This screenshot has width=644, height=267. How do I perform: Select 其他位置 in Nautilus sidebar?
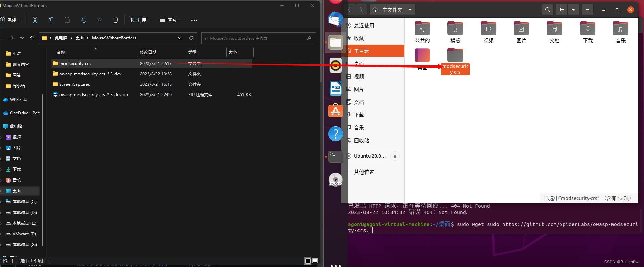coord(364,172)
